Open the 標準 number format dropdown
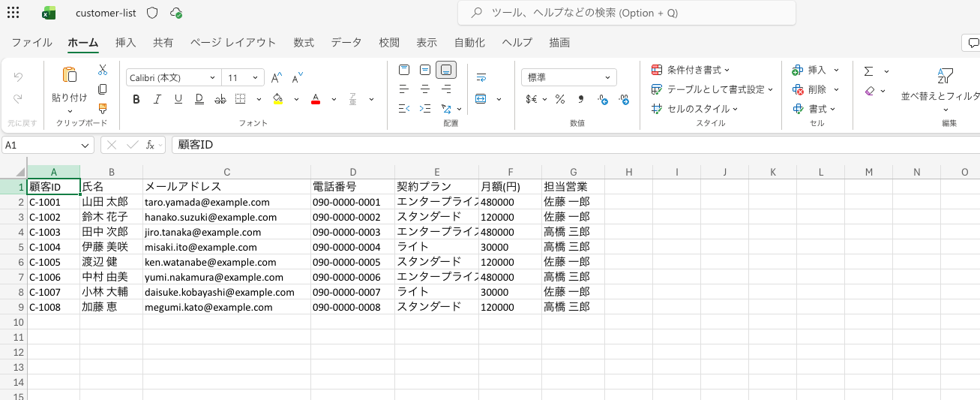 click(569, 77)
